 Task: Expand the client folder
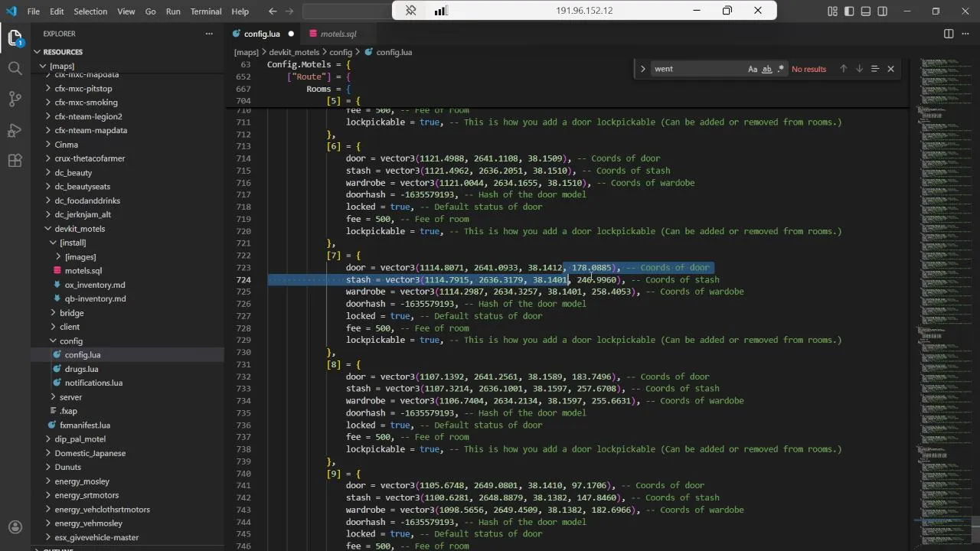click(127, 327)
